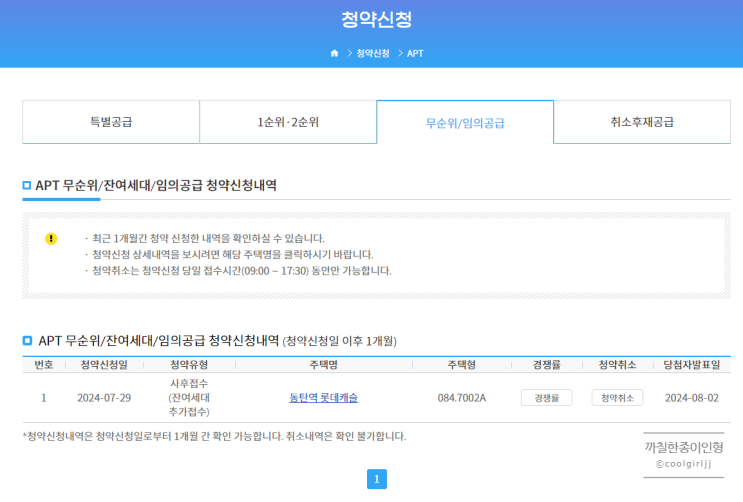Select application date 2024-07-29 cell
The image size is (743, 502).
coord(104,398)
